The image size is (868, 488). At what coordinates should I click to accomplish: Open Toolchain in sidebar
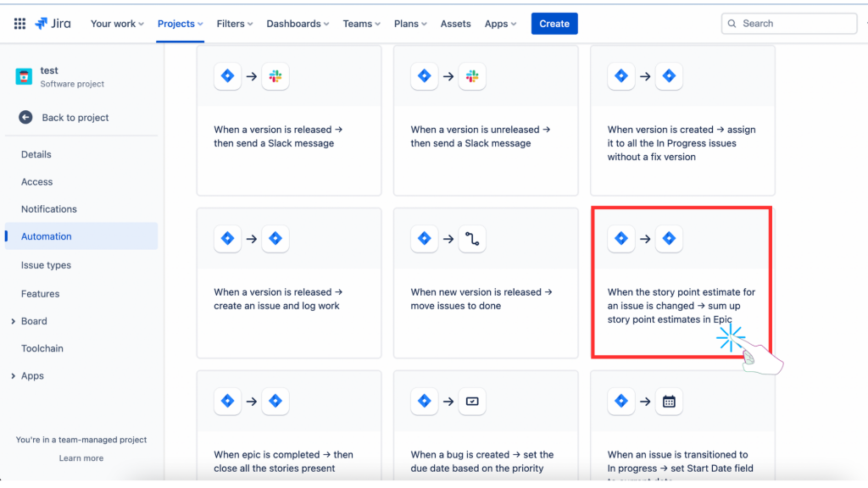click(42, 348)
